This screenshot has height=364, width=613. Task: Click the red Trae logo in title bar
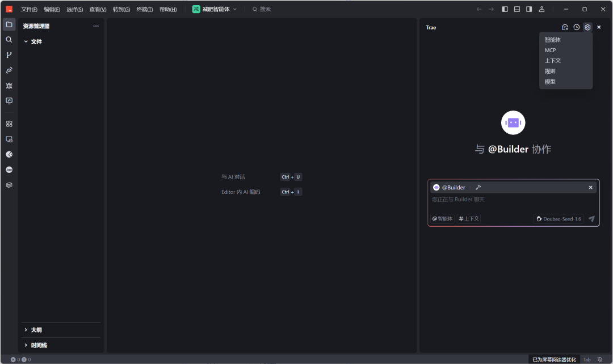[9, 9]
